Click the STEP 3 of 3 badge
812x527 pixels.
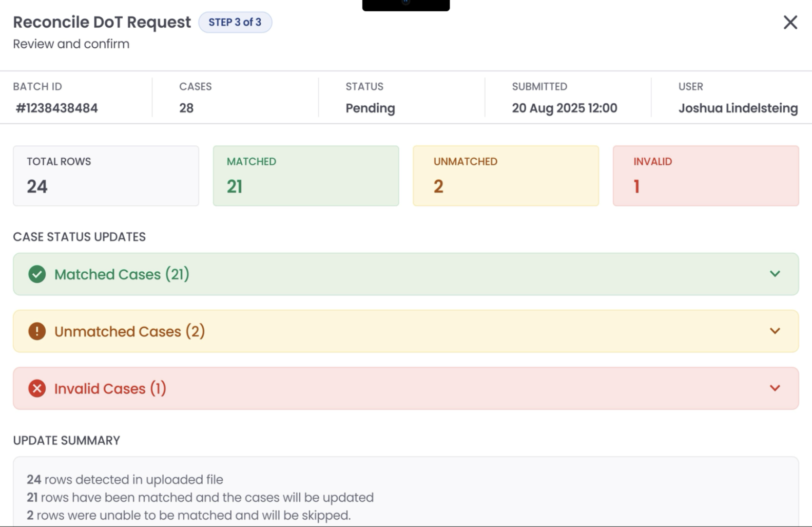click(235, 22)
